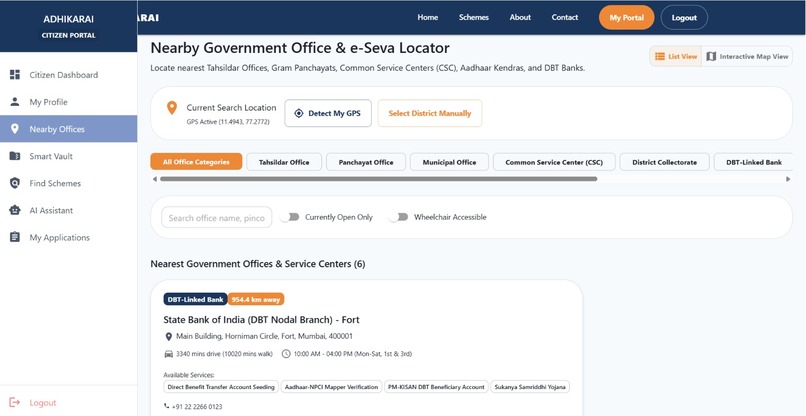Click the Smart Vault folder icon
Viewport: 806px width, 416px height.
(x=15, y=156)
